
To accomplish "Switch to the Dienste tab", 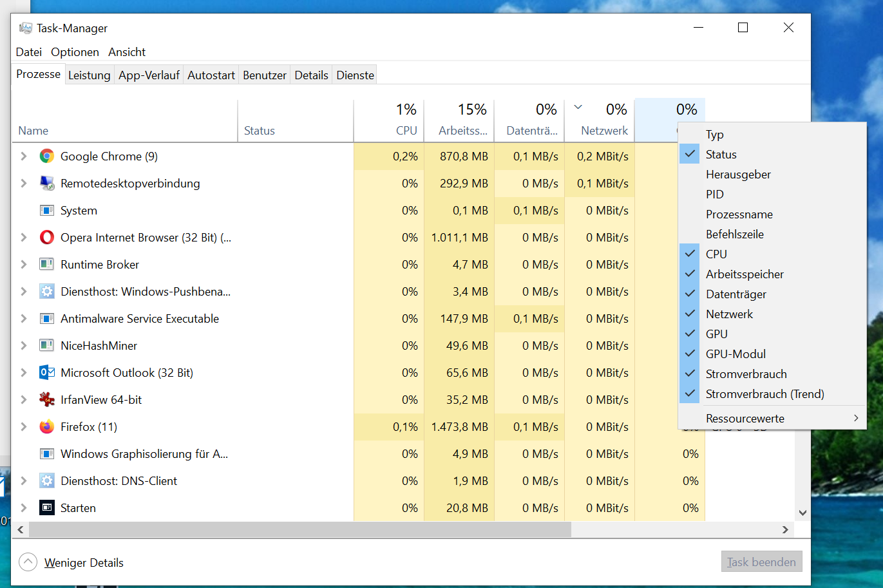I will pyautogui.click(x=356, y=75).
